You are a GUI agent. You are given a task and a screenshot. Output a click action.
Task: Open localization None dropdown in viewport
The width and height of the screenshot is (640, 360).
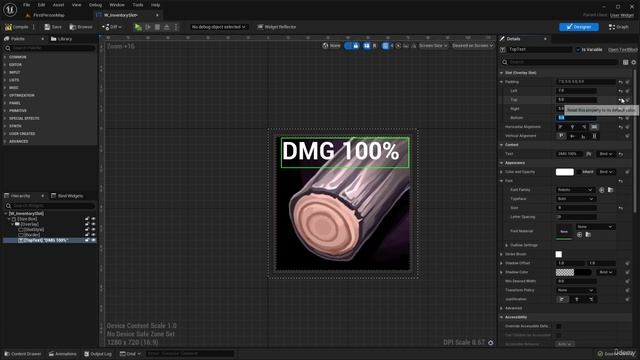331,46
